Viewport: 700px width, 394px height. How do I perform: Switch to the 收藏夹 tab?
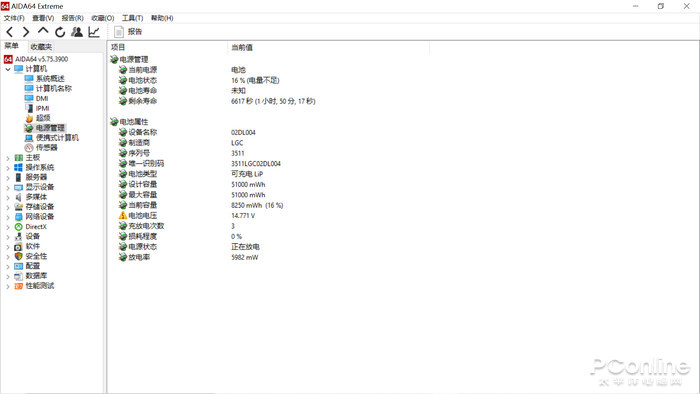(41, 47)
